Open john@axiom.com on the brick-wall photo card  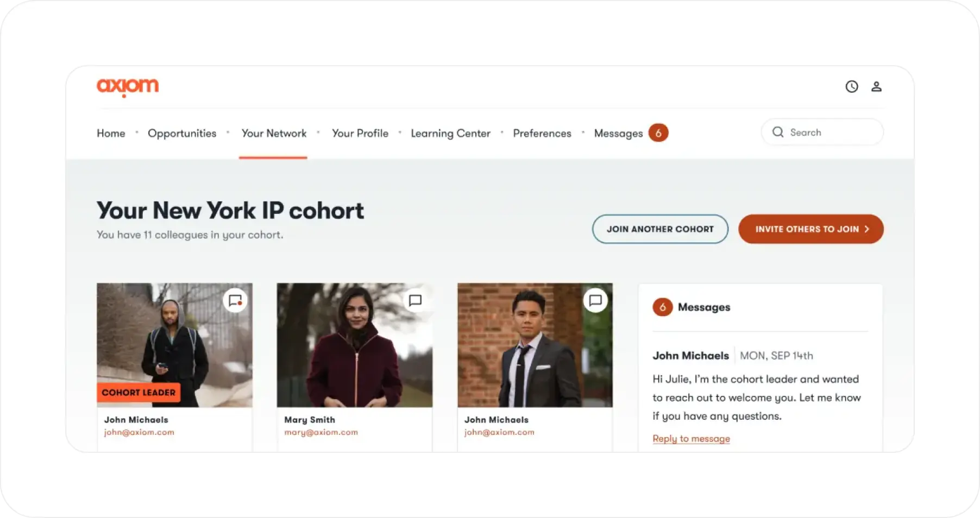click(x=499, y=432)
